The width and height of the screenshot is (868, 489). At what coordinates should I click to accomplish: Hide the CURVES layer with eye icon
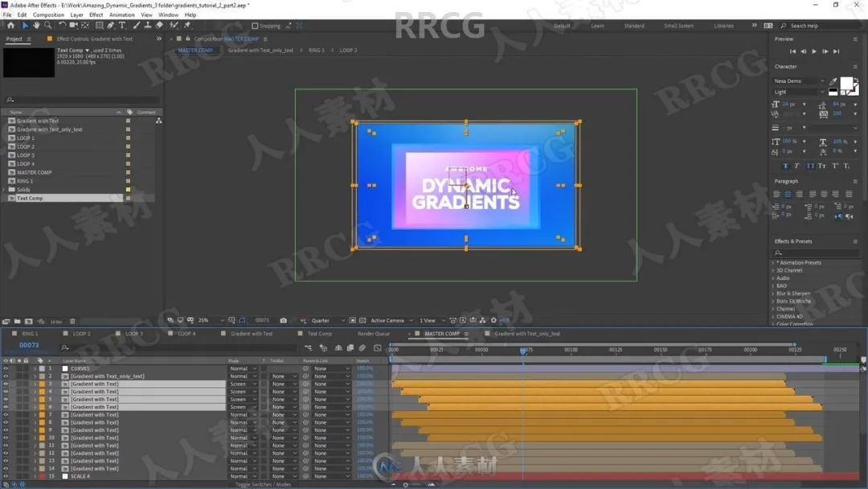click(x=6, y=368)
